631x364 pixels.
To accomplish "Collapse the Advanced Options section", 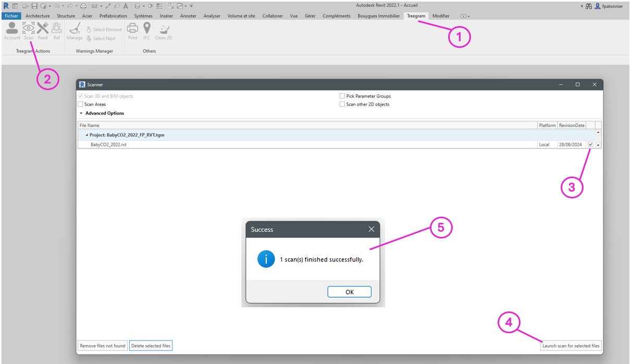I will (82, 113).
